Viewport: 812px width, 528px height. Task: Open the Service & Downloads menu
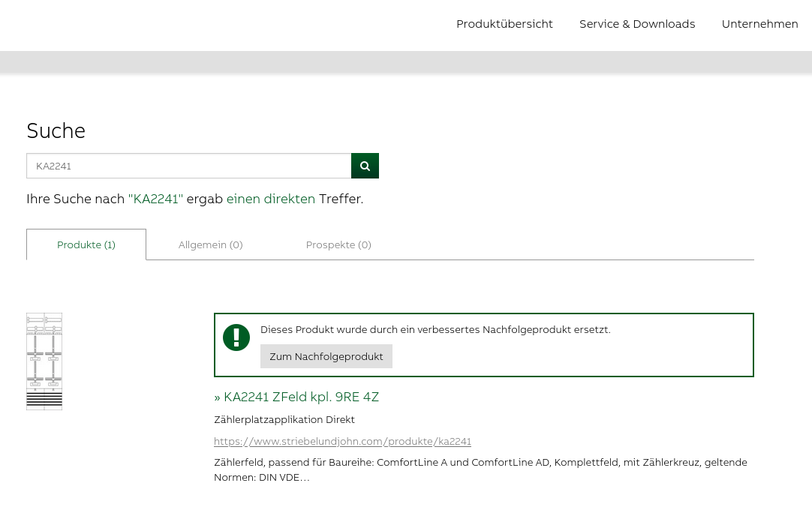pos(637,24)
